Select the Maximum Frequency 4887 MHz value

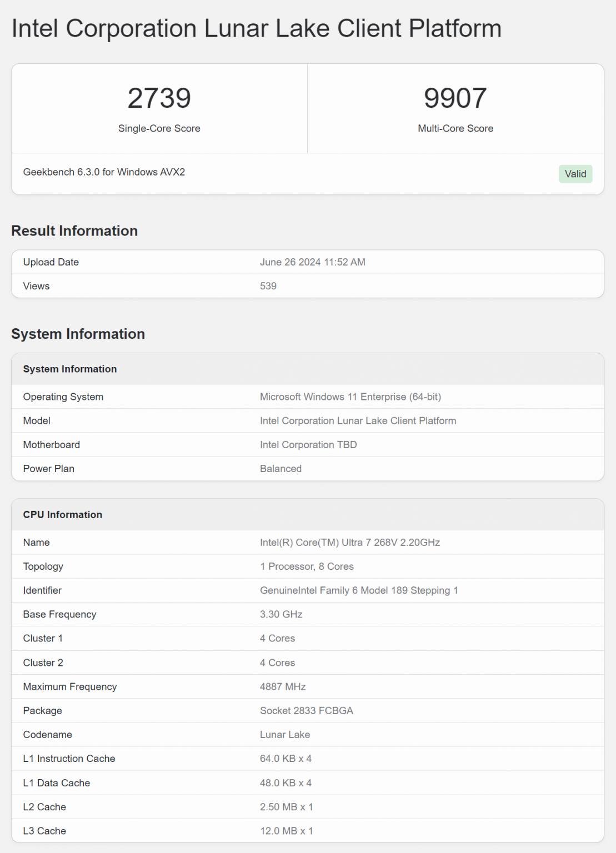click(283, 686)
